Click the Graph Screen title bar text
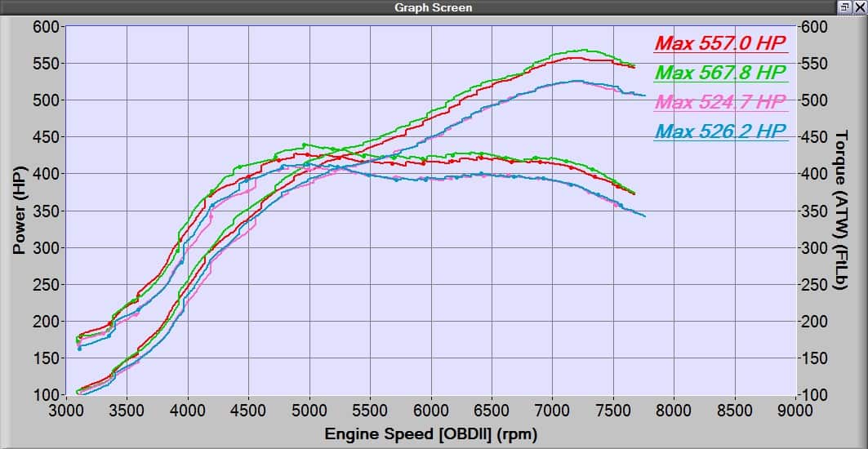 pos(433,7)
